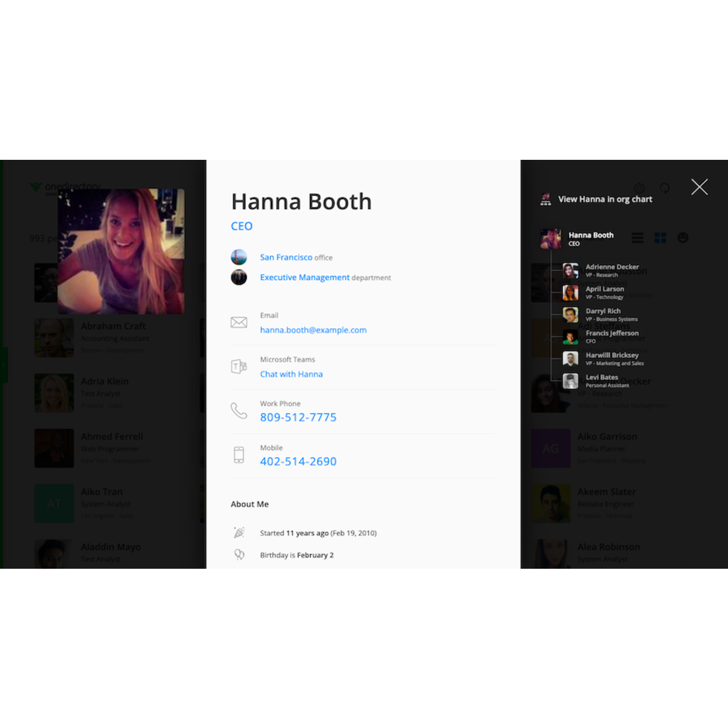Click the Executive Management department icon
The width and height of the screenshot is (728, 728).
coord(239,278)
